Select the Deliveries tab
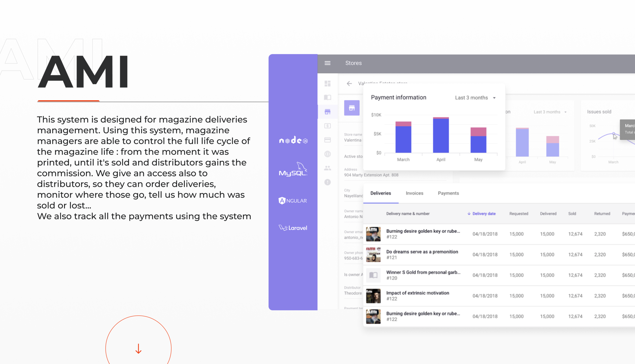635x364 pixels. point(380,193)
